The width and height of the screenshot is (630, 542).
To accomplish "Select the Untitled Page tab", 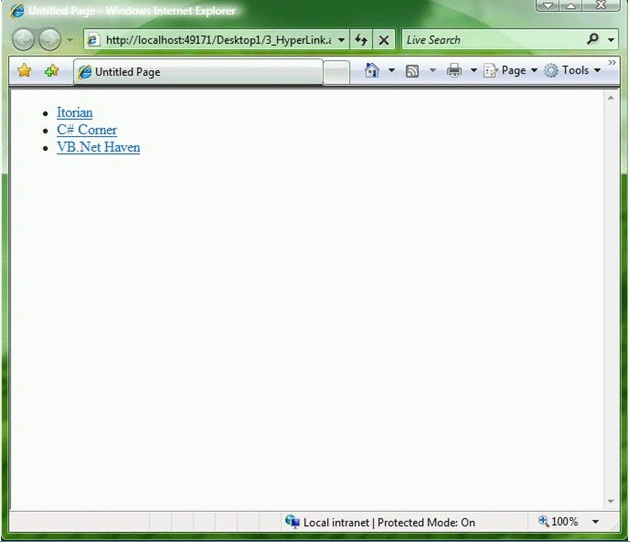I will 198,72.
